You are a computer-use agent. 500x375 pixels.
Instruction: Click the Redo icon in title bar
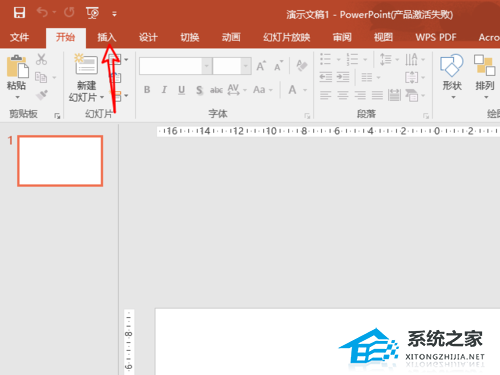[x=69, y=13]
